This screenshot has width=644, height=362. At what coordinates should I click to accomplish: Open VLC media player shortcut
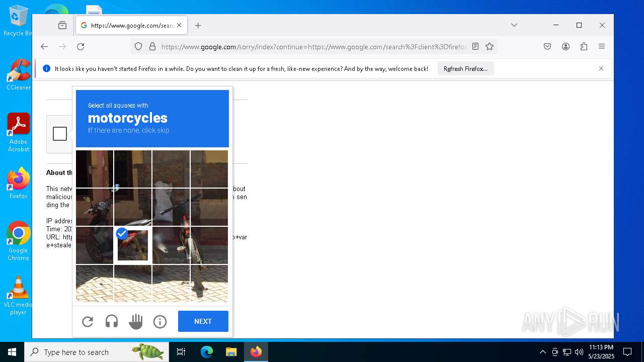18,296
